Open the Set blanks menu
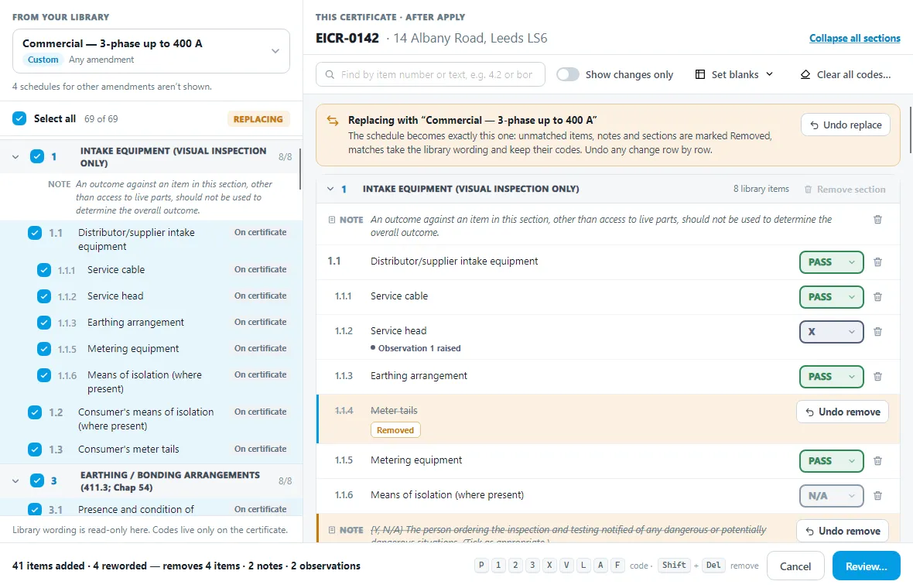 coord(734,74)
